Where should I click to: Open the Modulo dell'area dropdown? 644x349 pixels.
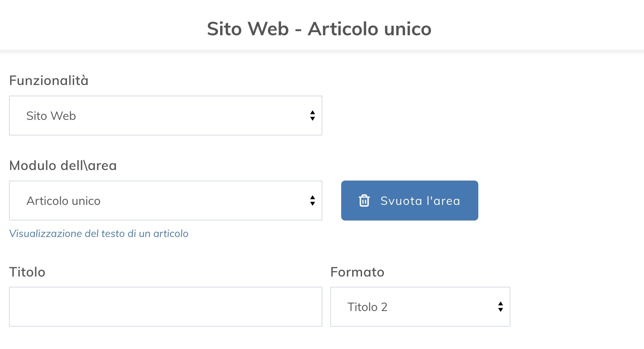pos(165,201)
